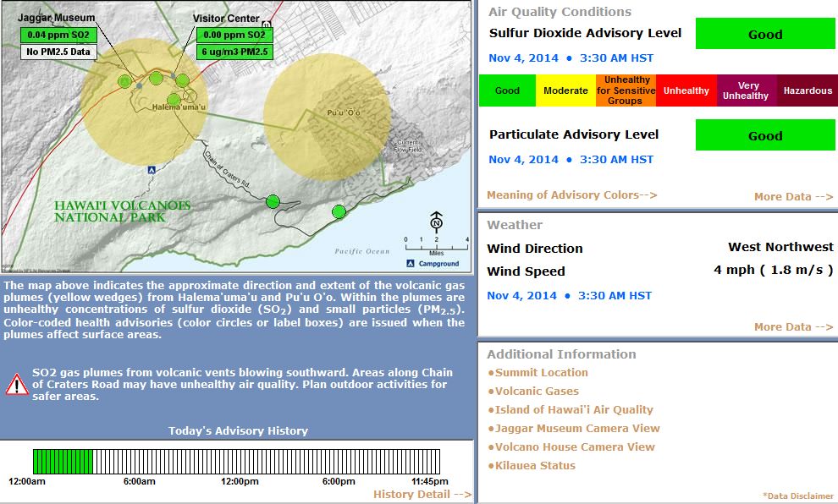Click the 4 mph wind speed value
838x504 pixels.
pos(774,270)
